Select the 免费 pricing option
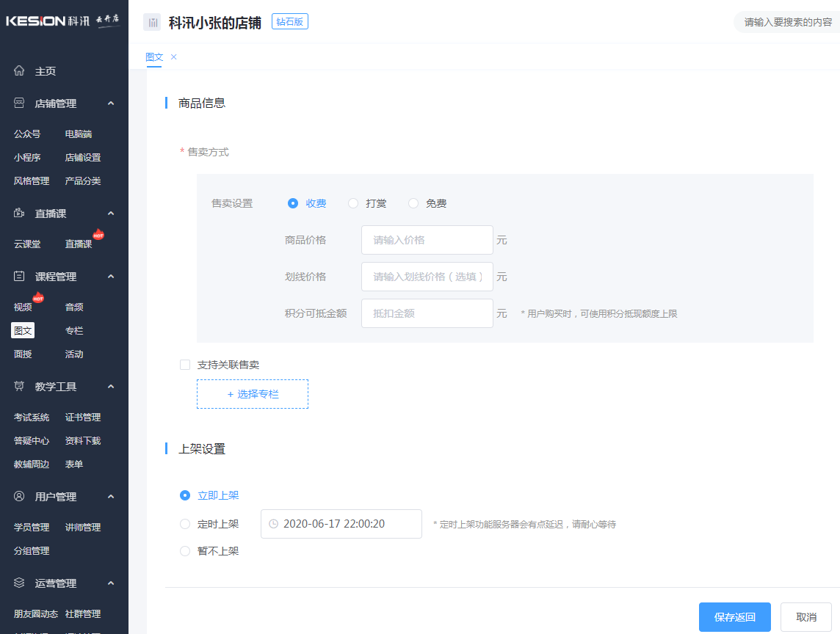 (x=413, y=203)
